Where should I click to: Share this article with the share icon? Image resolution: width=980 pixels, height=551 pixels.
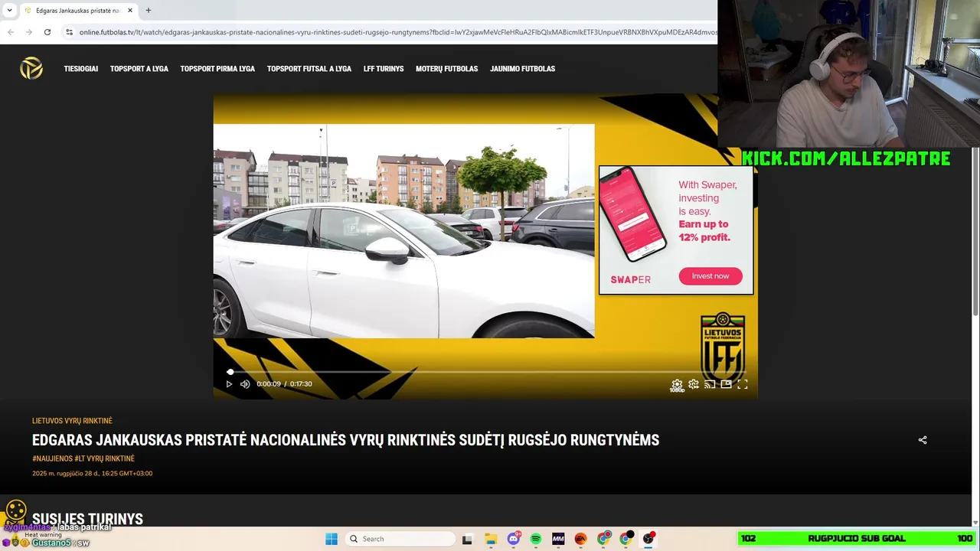pos(923,440)
